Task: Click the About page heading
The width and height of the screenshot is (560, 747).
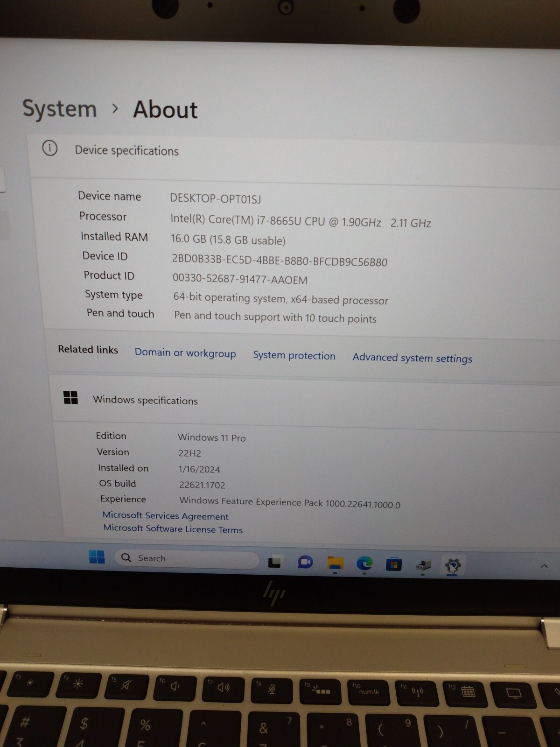Action: [x=165, y=110]
